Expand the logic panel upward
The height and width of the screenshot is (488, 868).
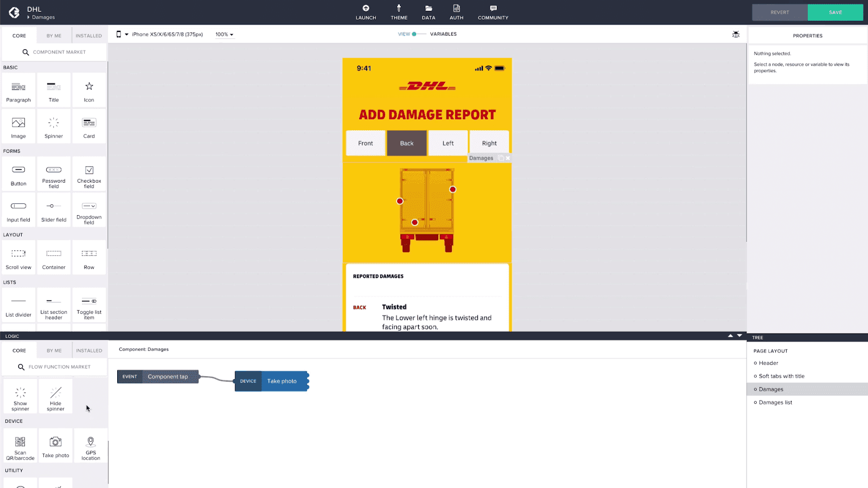pos(730,336)
